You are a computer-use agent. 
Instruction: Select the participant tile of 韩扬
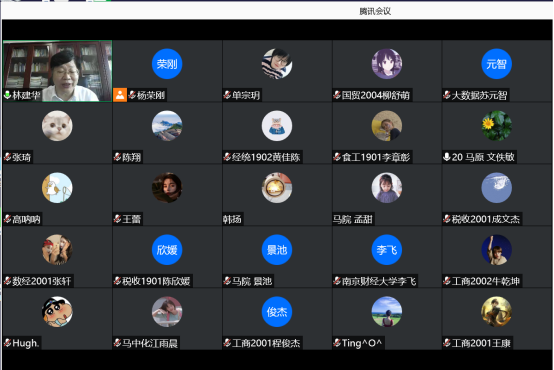pyautogui.click(x=277, y=195)
